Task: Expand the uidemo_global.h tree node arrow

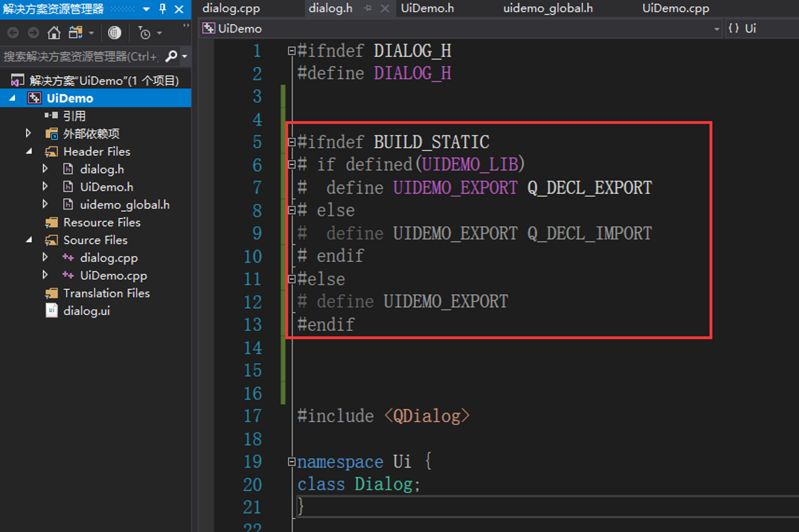Action: (45, 204)
